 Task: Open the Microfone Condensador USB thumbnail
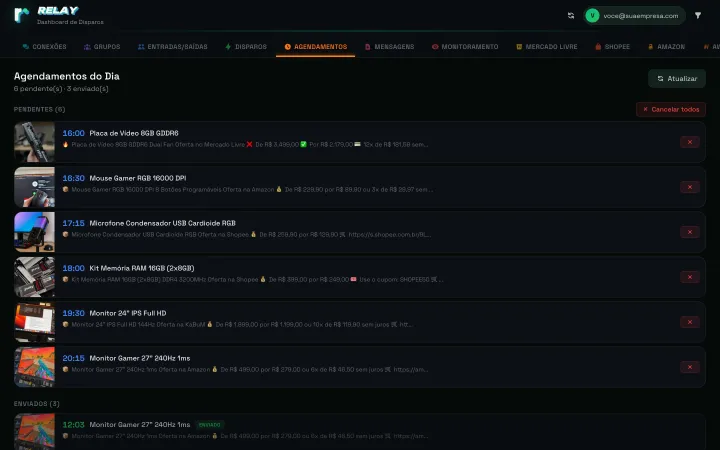coord(34,232)
